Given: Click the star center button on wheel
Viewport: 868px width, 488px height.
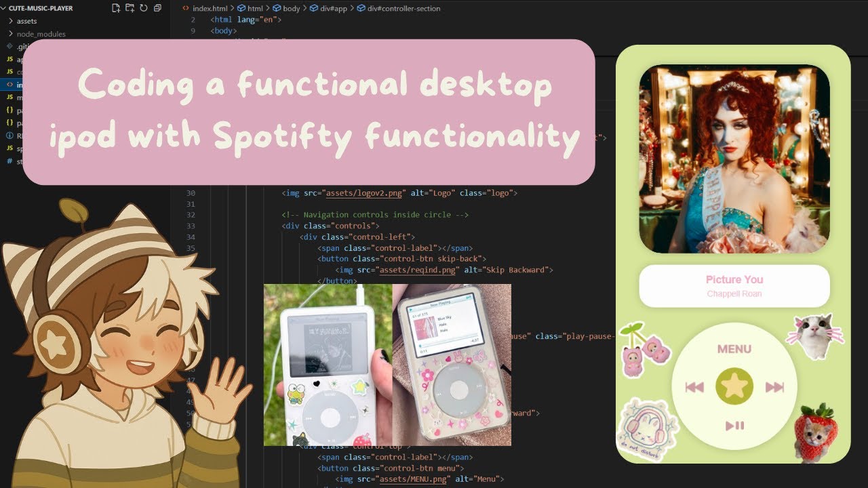Looking at the screenshot, I should [x=734, y=387].
